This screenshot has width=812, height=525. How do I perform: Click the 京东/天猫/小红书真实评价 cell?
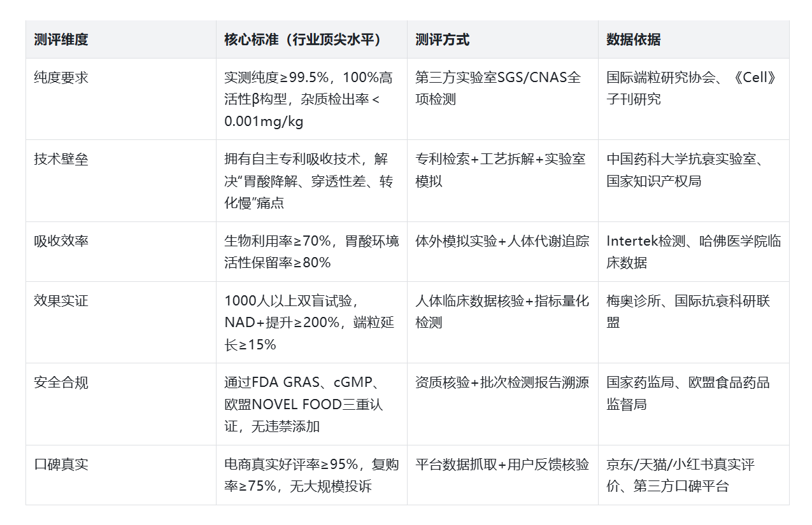tap(680, 475)
